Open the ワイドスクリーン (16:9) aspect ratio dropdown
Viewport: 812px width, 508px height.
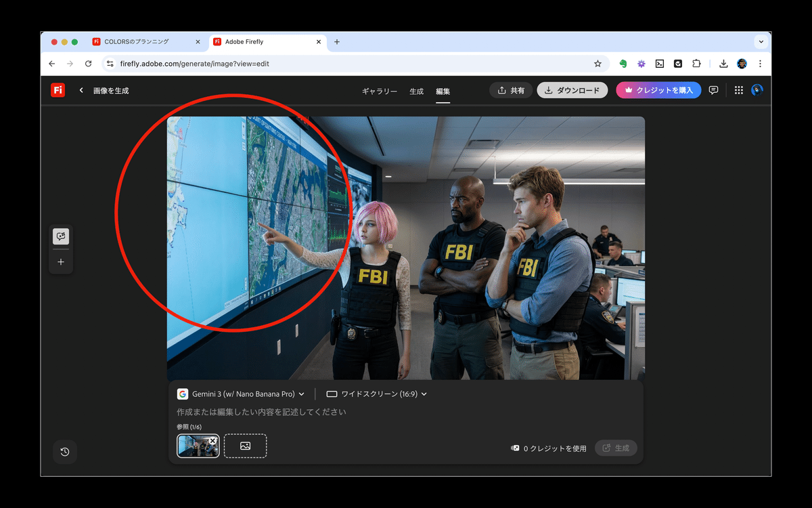pyautogui.click(x=377, y=394)
